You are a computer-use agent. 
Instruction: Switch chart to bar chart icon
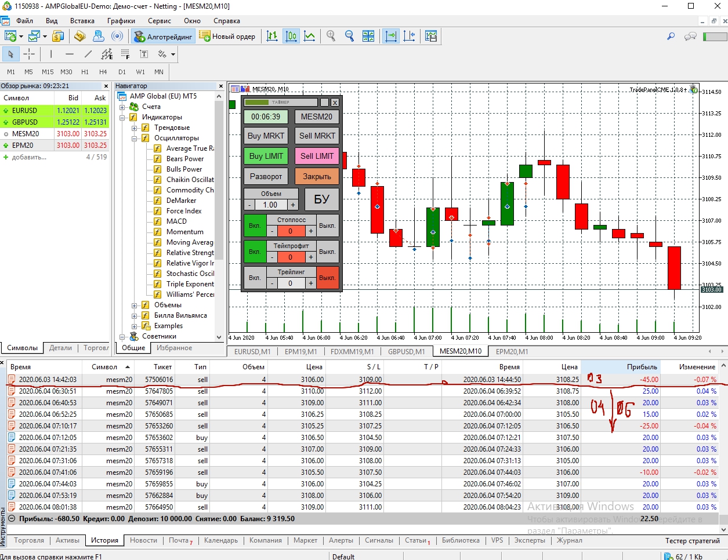pyautogui.click(x=272, y=37)
